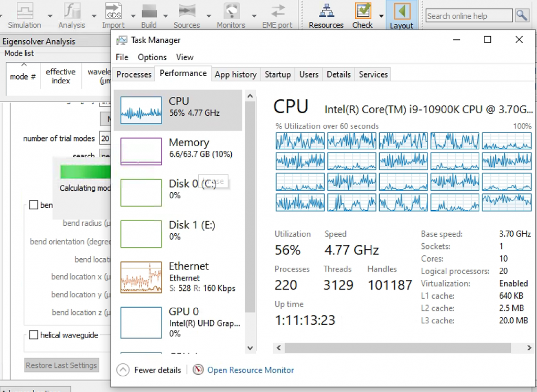Image resolution: width=537 pixels, height=392 pixels.
Task: Maximize the Task Manager window
Action: tap(488, 40)
